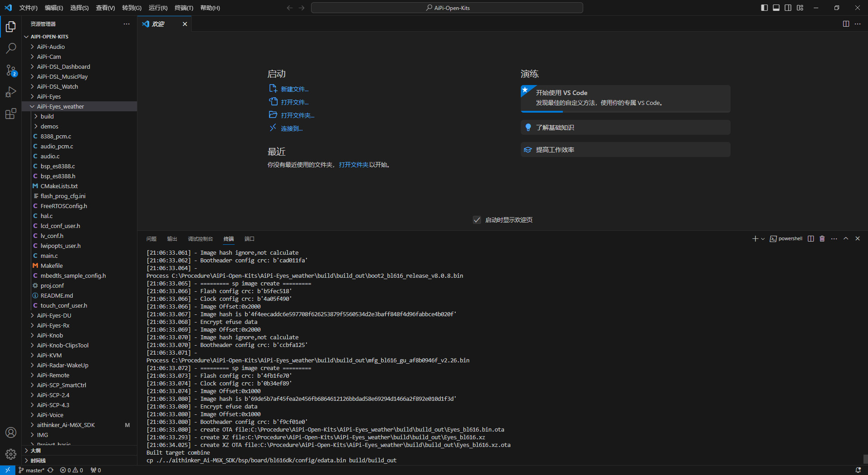The height and width of the screenshot is (475, 868).
Task: Open Run and Debug view
Action: 11,92
